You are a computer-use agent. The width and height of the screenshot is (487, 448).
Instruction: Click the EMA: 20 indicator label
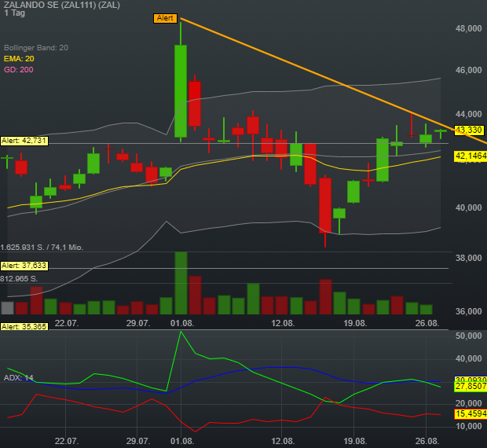pyautogui.click(x=19, y=59)
